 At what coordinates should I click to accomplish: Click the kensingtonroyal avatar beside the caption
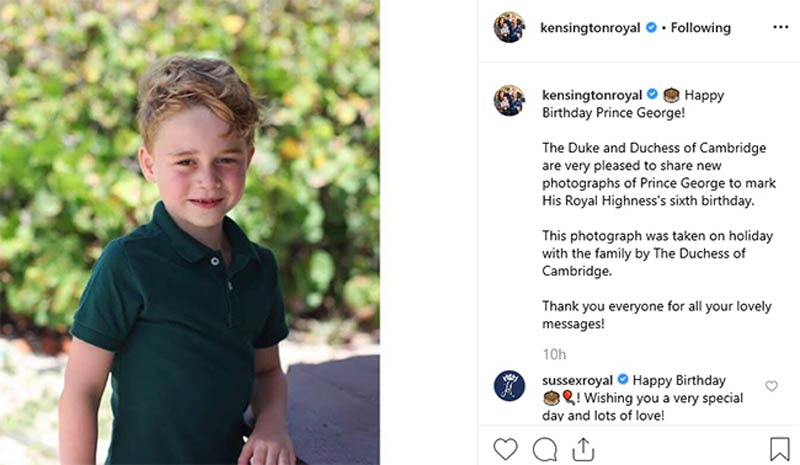[x=510, y=100]
